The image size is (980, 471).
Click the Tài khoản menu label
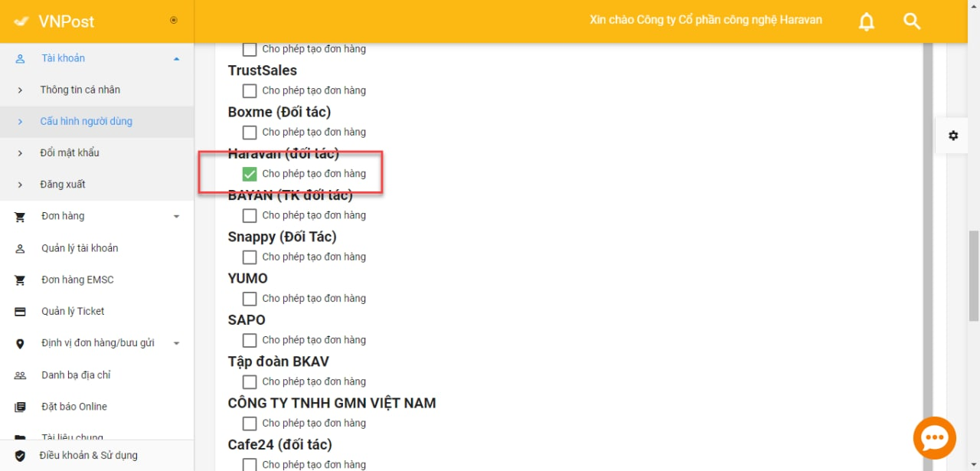(64, 58)
